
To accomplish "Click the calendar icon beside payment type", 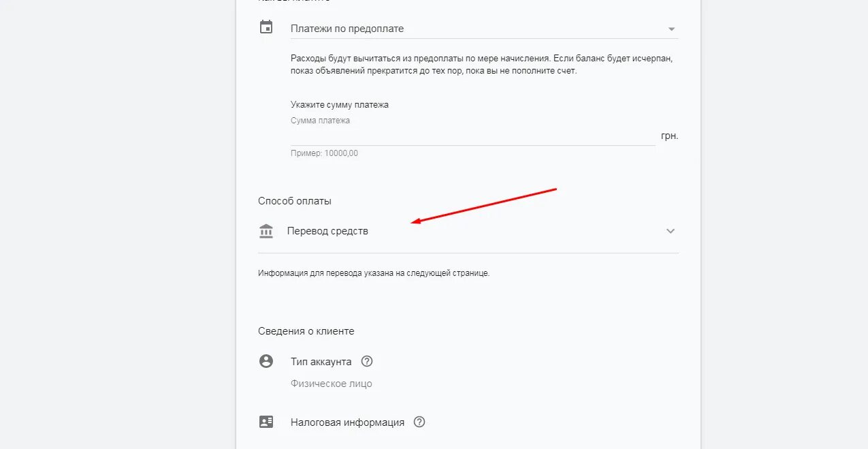I will [266, 28].
